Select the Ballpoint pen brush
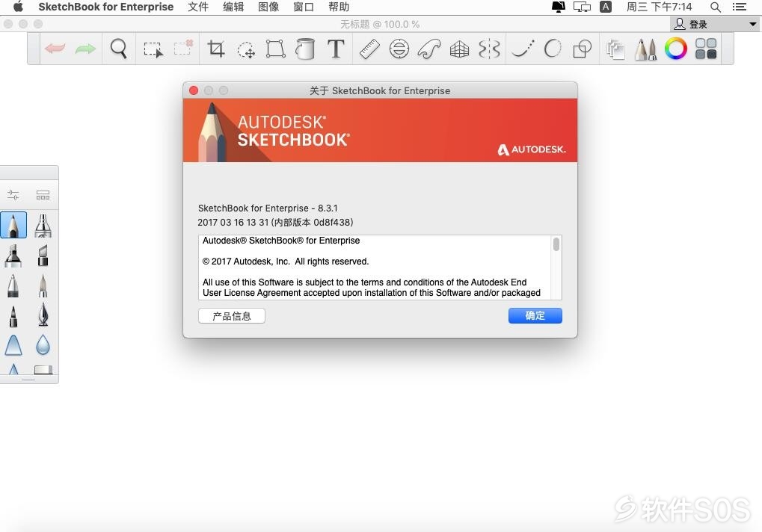This screenshot has height=532, width=762. (x=13, y=285)
